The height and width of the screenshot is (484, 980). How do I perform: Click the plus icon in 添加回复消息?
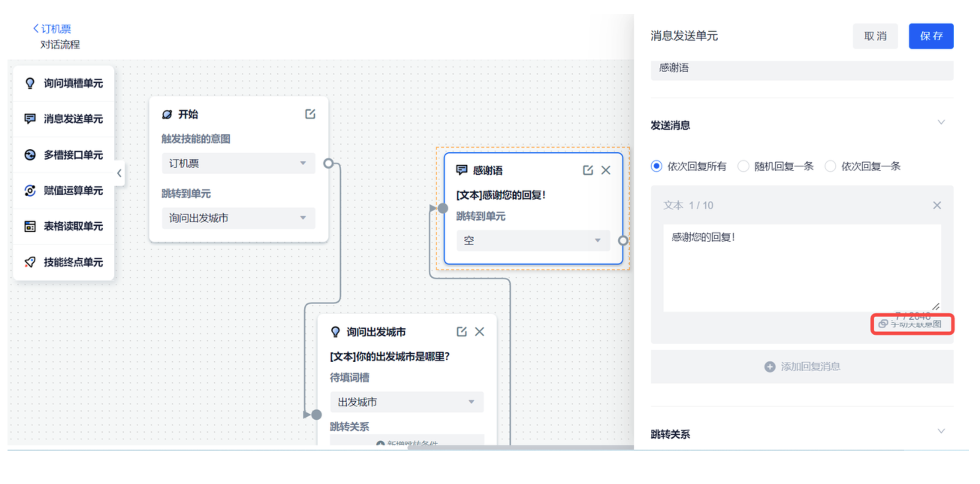[x=770, y=366]
